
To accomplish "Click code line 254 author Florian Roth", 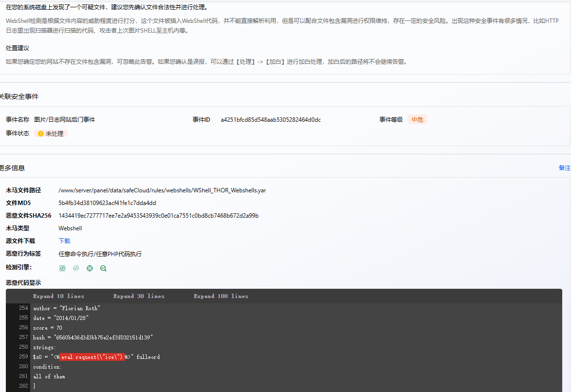I will click(x=67, y=308).
